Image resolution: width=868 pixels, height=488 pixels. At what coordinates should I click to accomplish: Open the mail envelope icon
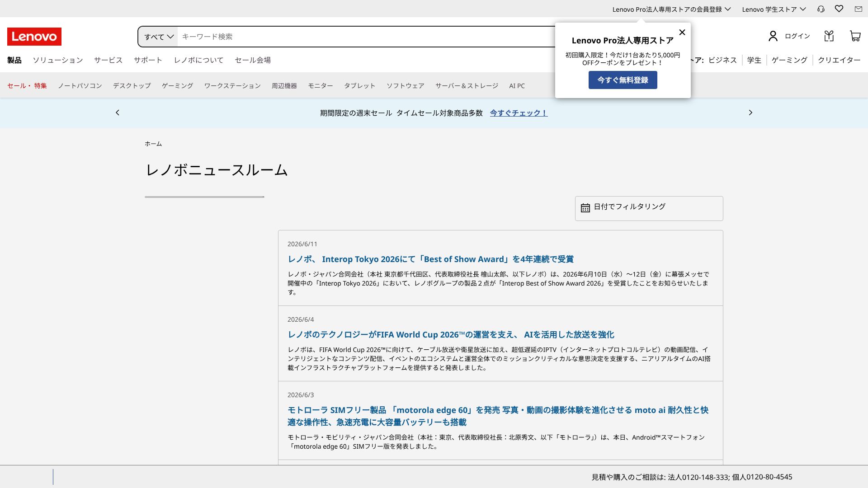click(858, 9)
